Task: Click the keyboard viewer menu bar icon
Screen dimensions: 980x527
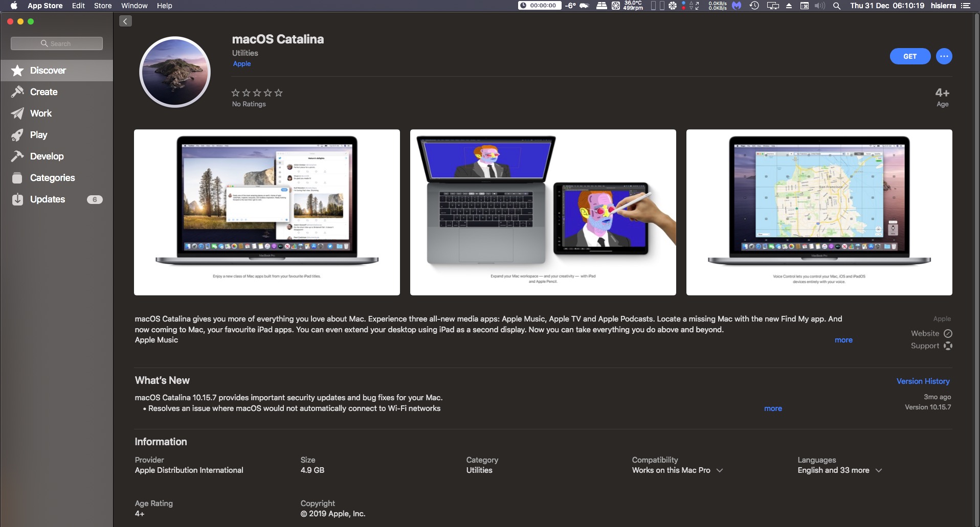Action: (804, 6)
